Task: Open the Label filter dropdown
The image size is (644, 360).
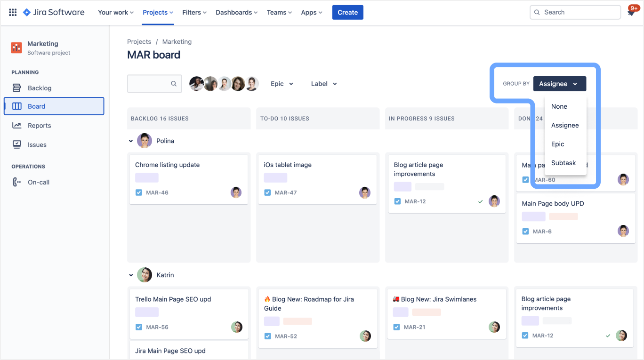Action: (x=323, y=83)
